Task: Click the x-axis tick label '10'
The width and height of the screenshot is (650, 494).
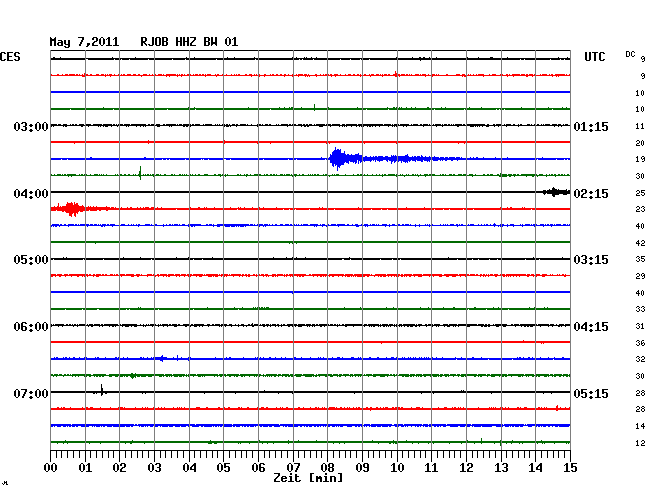Action: (397, 468)
